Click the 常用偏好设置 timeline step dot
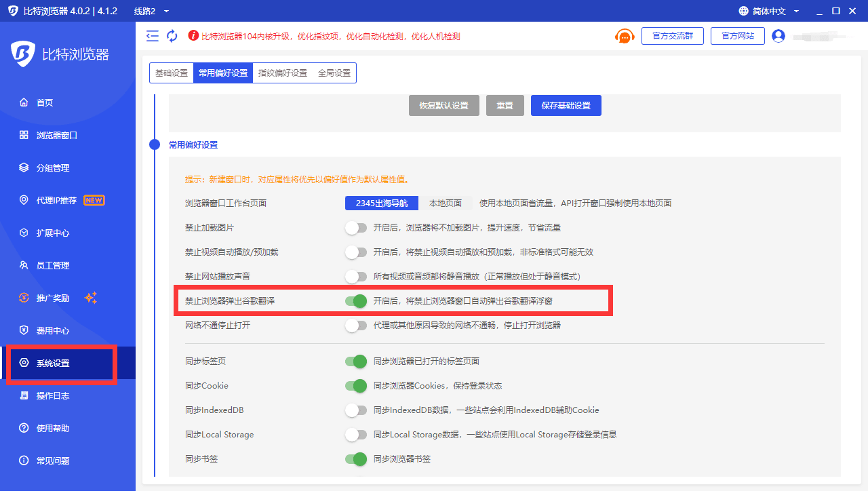Image resolution: width=868 pixels, height=491 pixels. pos(155,144)
